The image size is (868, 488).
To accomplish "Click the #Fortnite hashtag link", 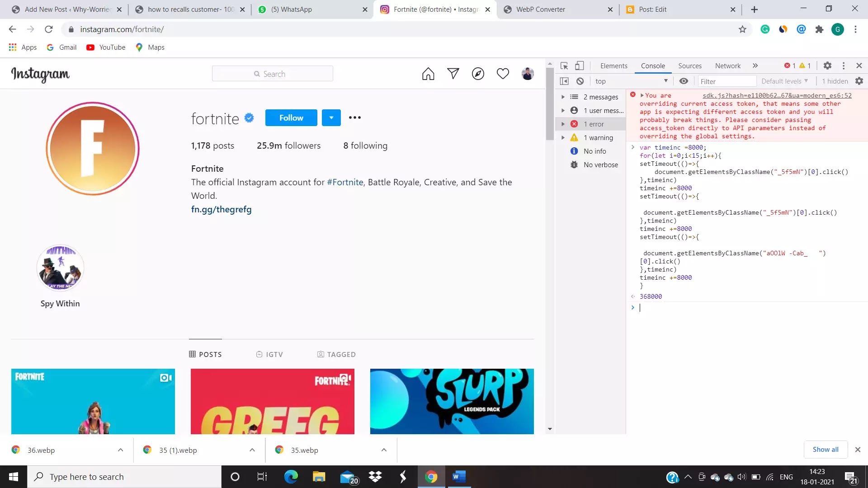I will click(345, 182).
